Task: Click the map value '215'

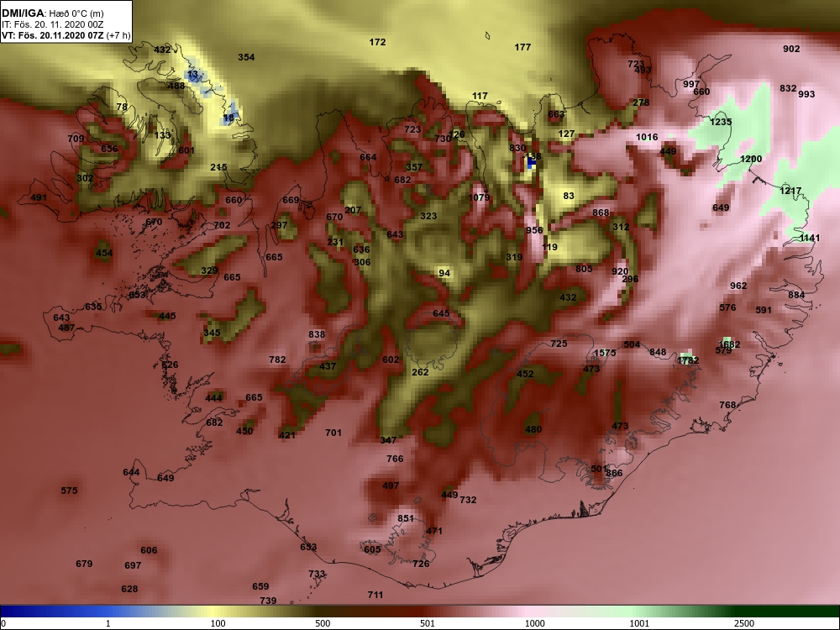Action: pyautogui.click(x=218, y=167)
